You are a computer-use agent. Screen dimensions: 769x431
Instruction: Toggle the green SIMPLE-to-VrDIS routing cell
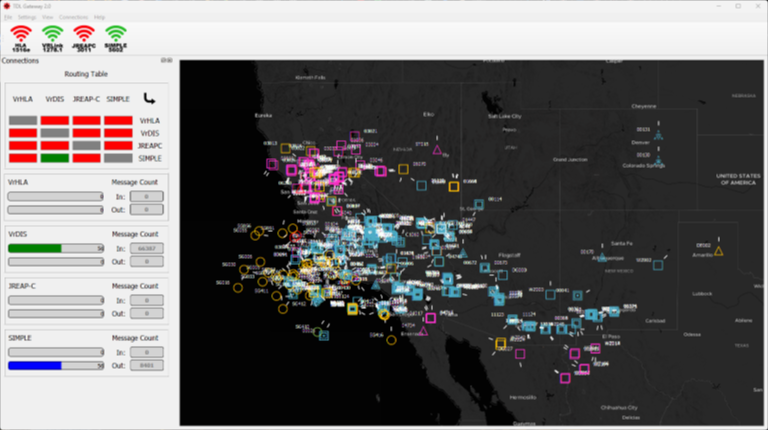click(54, 158)
